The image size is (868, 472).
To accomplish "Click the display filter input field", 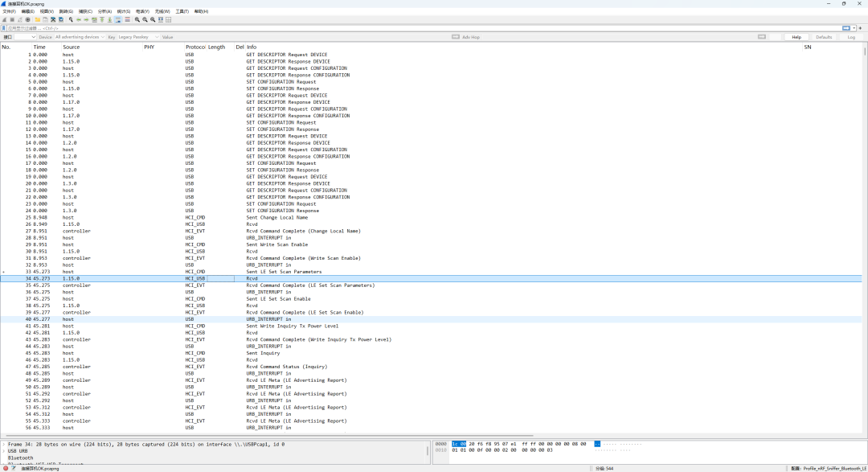I will (x=402, y=28).
